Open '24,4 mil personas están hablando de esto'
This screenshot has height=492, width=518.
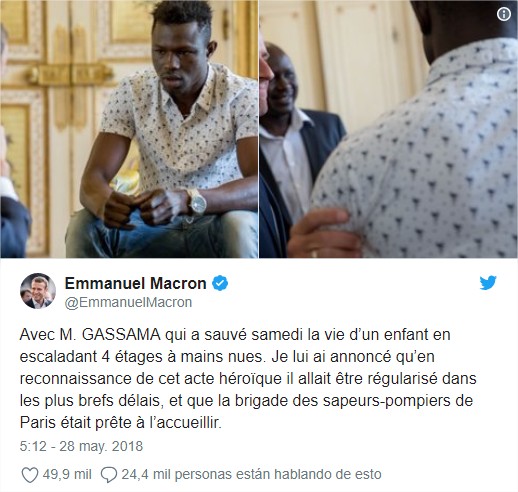click(x=251, y=474)
